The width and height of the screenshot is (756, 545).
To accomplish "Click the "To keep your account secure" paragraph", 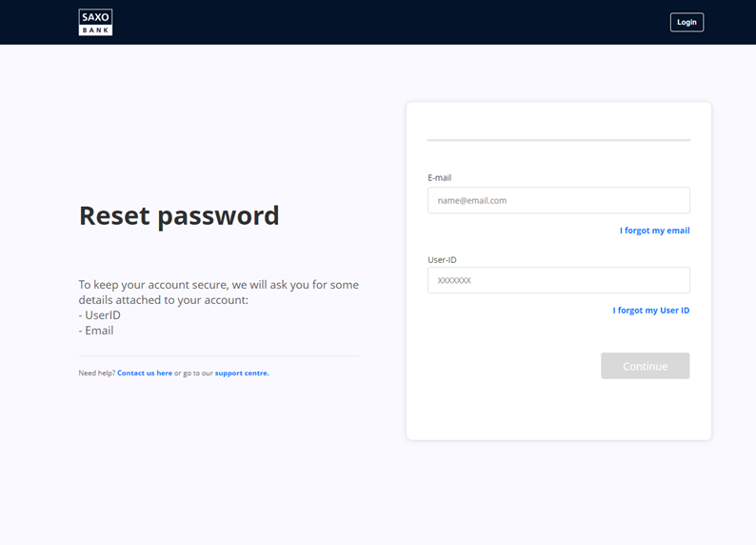I will (218, 292).
